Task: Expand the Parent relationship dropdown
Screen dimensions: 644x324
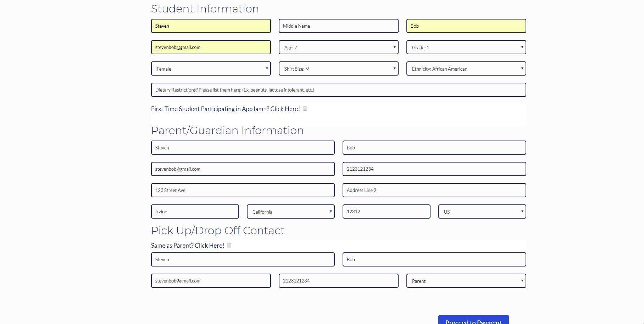Action: point(466,281)
